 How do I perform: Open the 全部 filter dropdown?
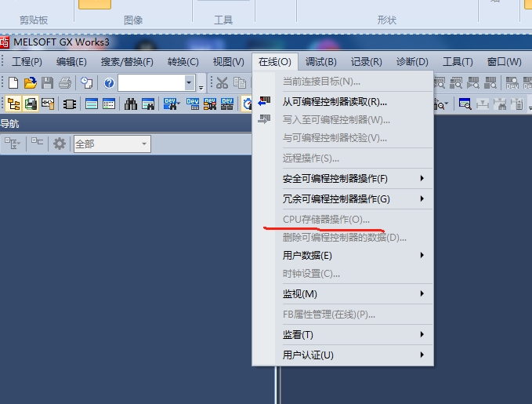click(x=144, y=144)
